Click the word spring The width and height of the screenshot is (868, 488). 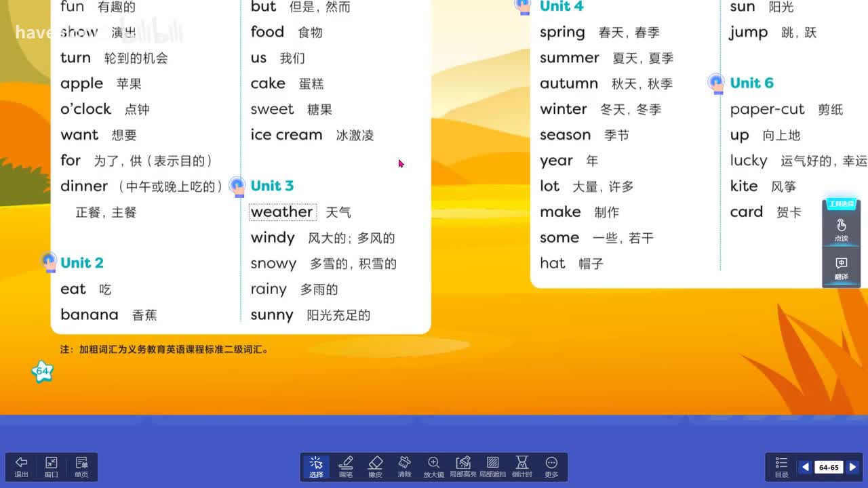pos(562,33)
